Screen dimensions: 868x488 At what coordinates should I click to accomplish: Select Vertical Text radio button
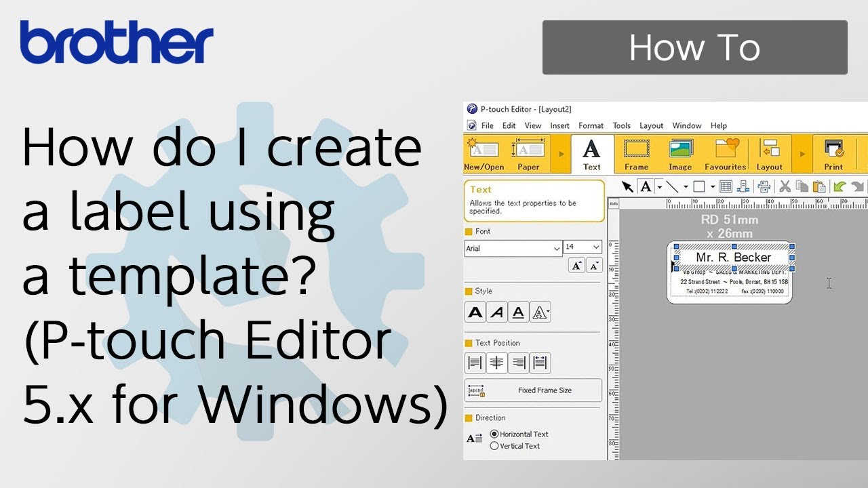[x=494, y=446]
